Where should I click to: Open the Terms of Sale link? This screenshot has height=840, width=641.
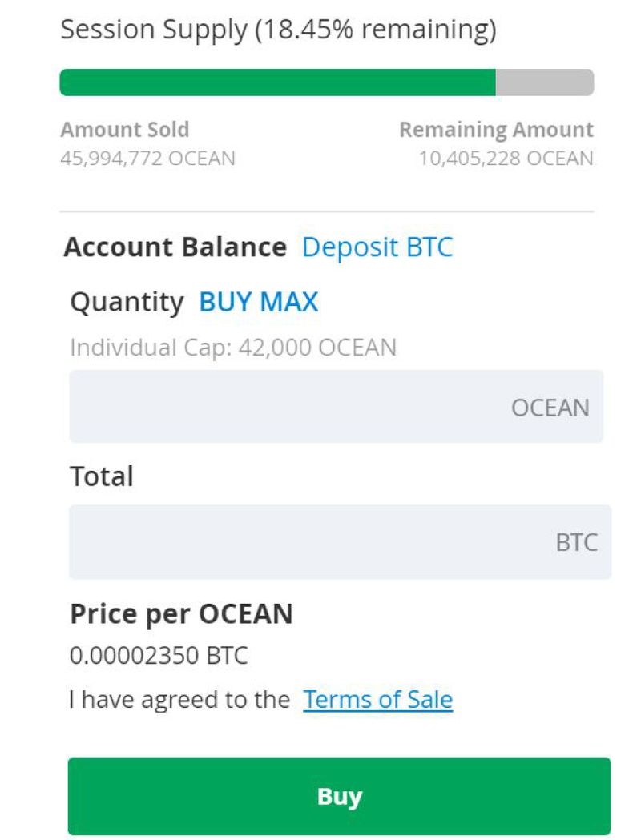(x=377, y=700)
